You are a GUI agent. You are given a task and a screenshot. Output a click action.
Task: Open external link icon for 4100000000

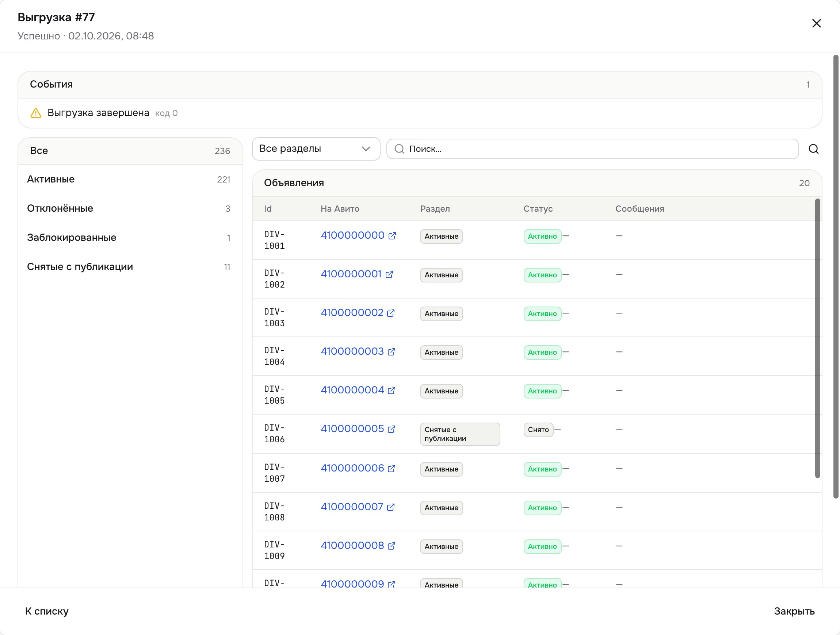click(x=392, y=236)
